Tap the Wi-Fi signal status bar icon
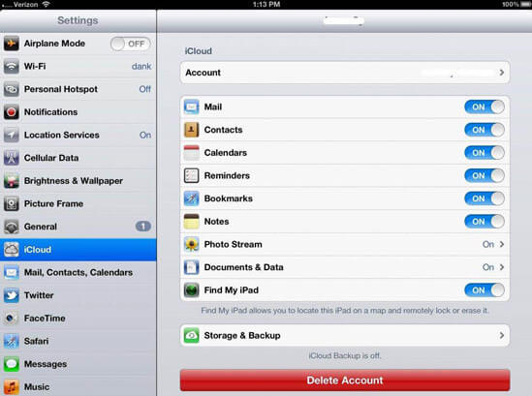 (x=46, y=4)
